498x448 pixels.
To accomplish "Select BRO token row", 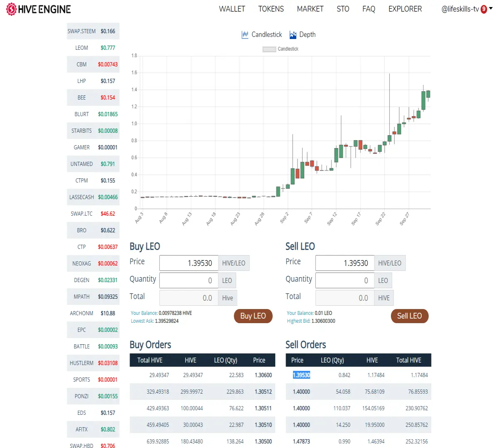I will click(x=93, y=230).
